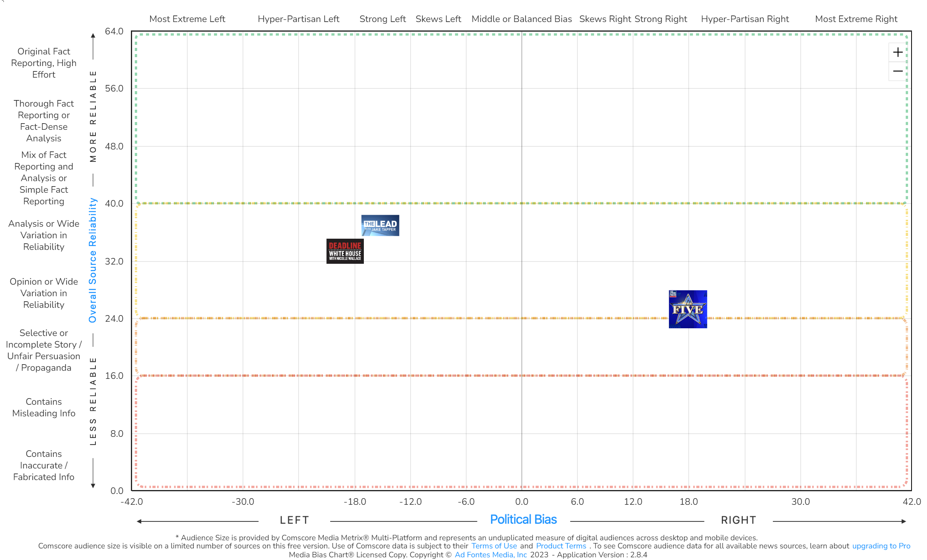The image size is (927, 560).
Task: Visit the Ad Fontes Media, Inc link
Action: pyautogui.click(x=491, y=555)
